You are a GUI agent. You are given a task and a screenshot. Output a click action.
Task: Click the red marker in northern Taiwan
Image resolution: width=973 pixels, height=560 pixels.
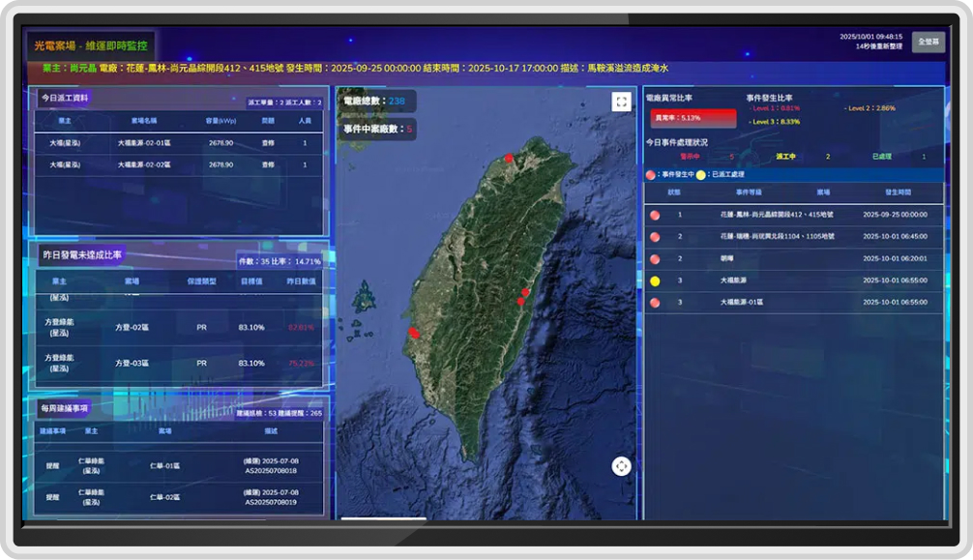pyautogui.click(x=508, y=158)
